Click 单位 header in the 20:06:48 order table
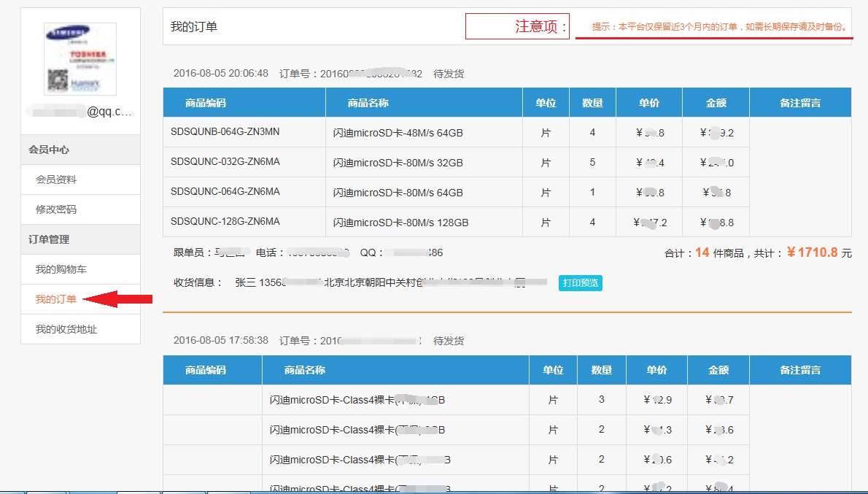The width and height of the screenshot is (868, 494). click(x=546, y=103)
